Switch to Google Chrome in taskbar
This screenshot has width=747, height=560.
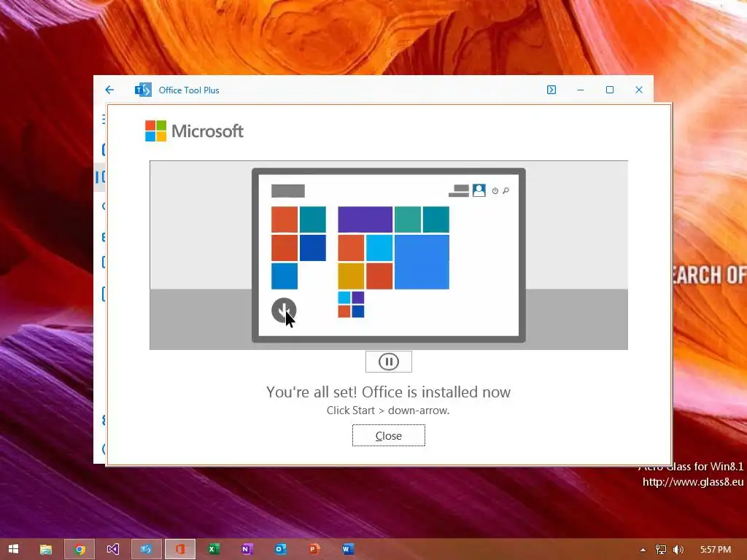(79, 549)
